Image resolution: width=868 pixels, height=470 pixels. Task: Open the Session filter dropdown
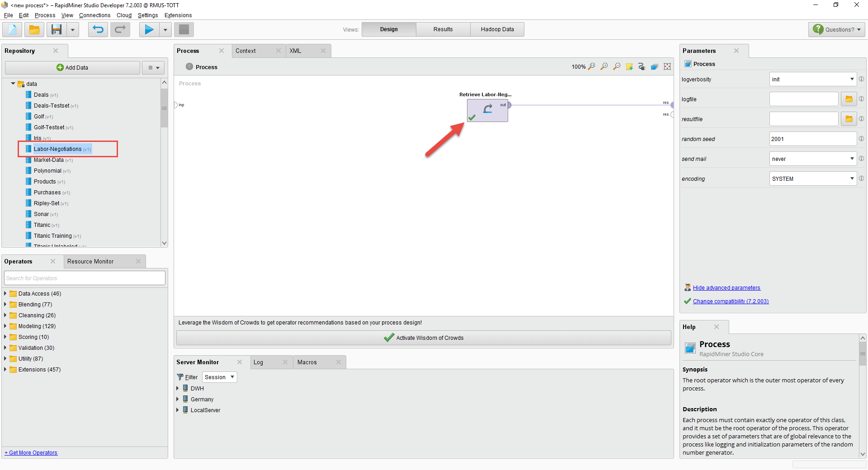(220, 377)
